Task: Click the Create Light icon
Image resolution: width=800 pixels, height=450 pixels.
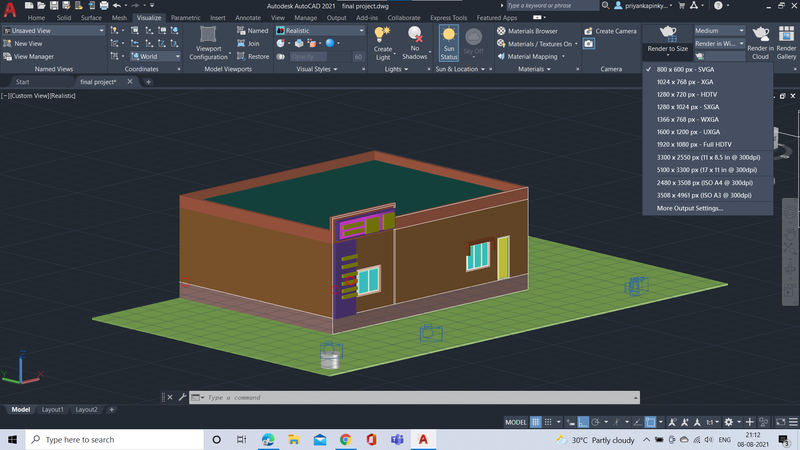Action: tap(383, 35)
